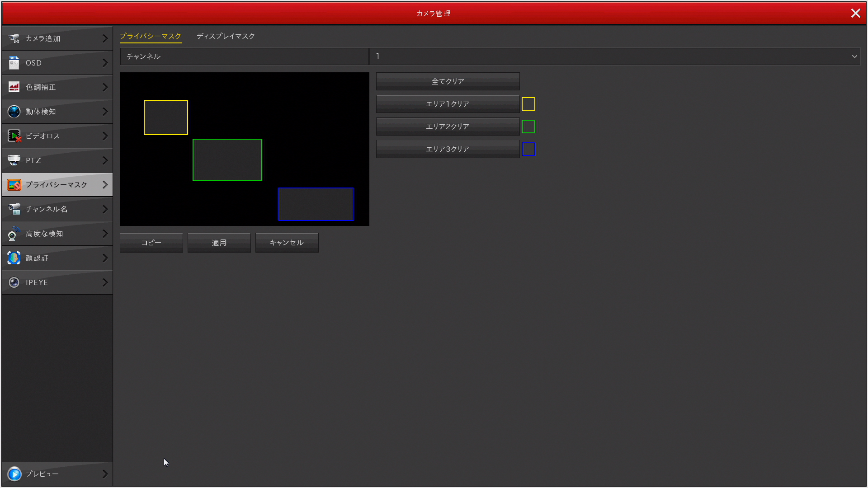
Task: Open the チャンネル dropdown list
Action: [x=614, y=56]
